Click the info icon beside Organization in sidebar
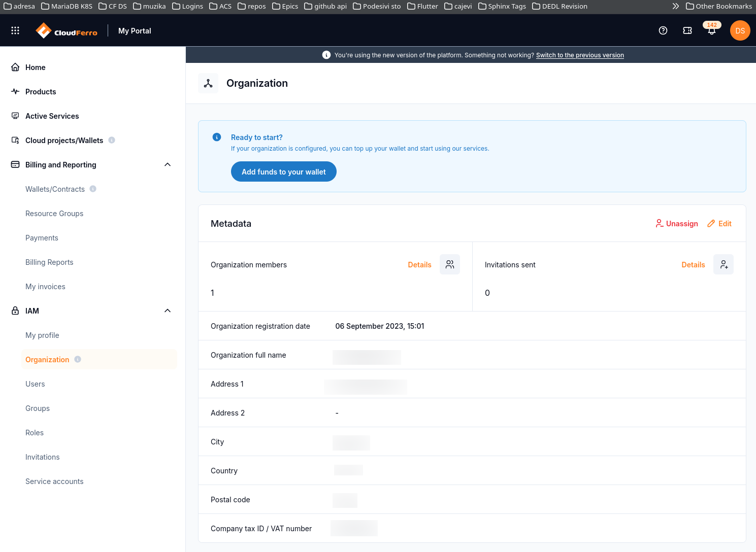756x552 pixels. pyautogui.click(x=78, y=359)
